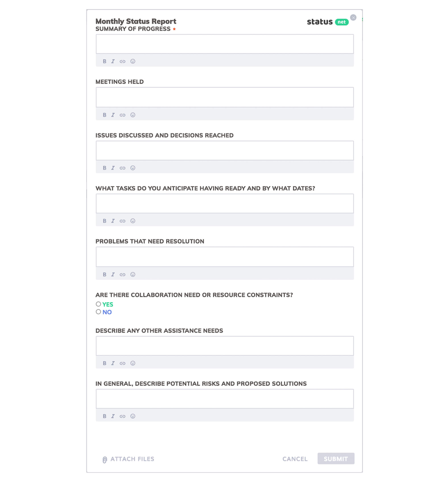Select NO for resource constraints radio button

pos(99,312)
